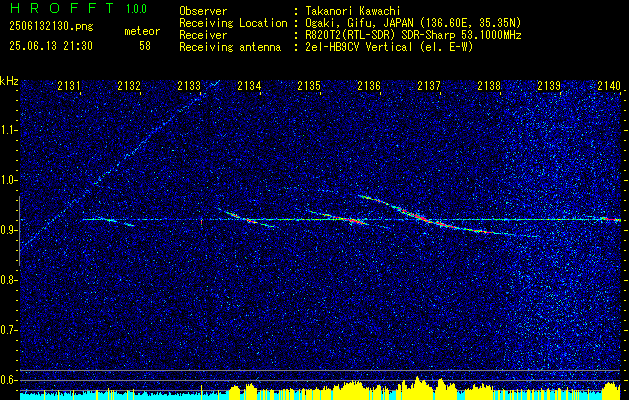629x400 pixels.
Task: Click frequency axis label 1.0
Action: tap(8, 180)
